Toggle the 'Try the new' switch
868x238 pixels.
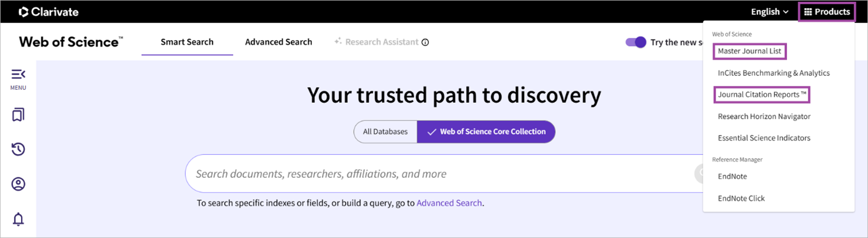click(x=636, y=43)
